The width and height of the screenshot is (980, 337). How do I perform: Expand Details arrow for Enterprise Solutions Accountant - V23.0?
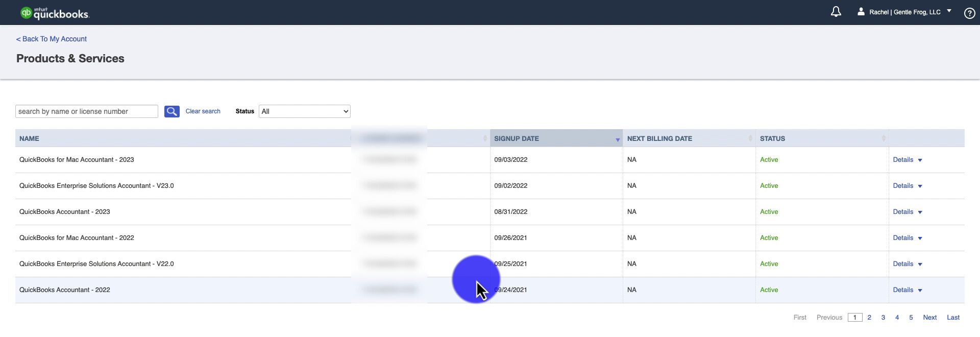[920, 186]
